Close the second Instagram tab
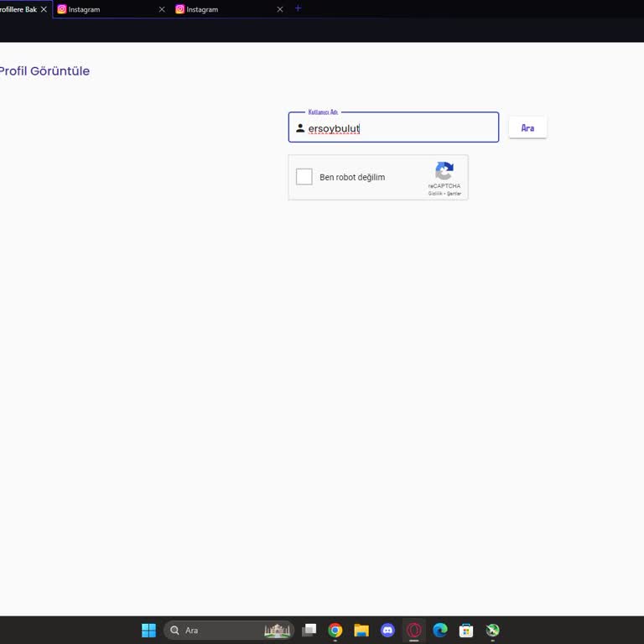The image size is (644, 644). [x=280, y=9]
